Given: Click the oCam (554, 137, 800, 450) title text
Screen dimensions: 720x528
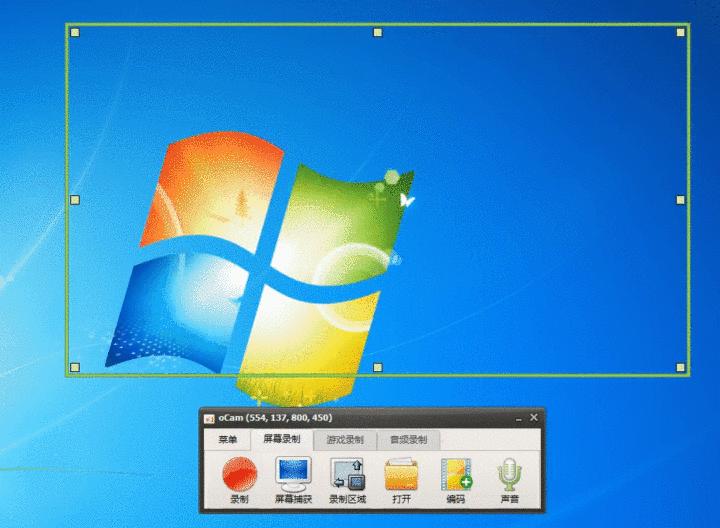Looking at the screenshot, I should [x=275, y=418].
